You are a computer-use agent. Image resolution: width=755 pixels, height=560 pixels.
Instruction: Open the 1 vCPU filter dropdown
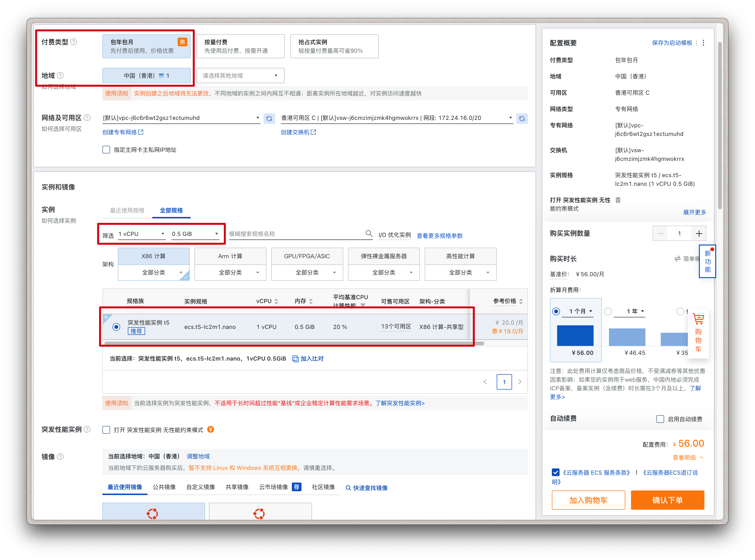coord(142,234)
